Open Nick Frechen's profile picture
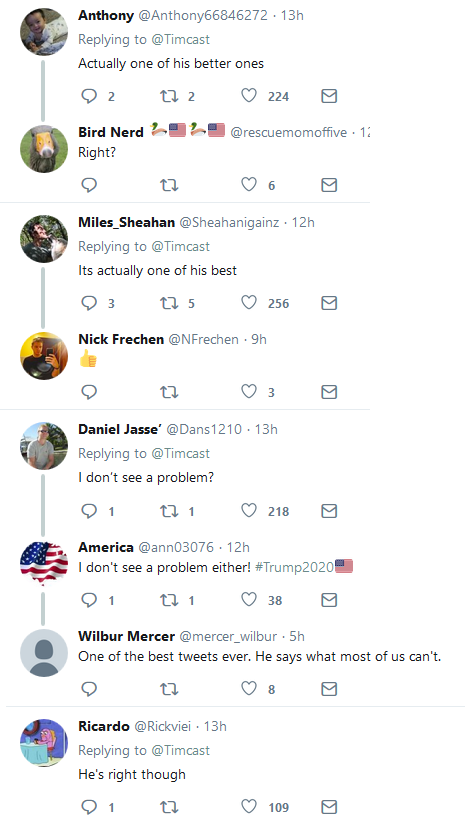The width and height of the screenshot is (465, 834). coord(44,356)
